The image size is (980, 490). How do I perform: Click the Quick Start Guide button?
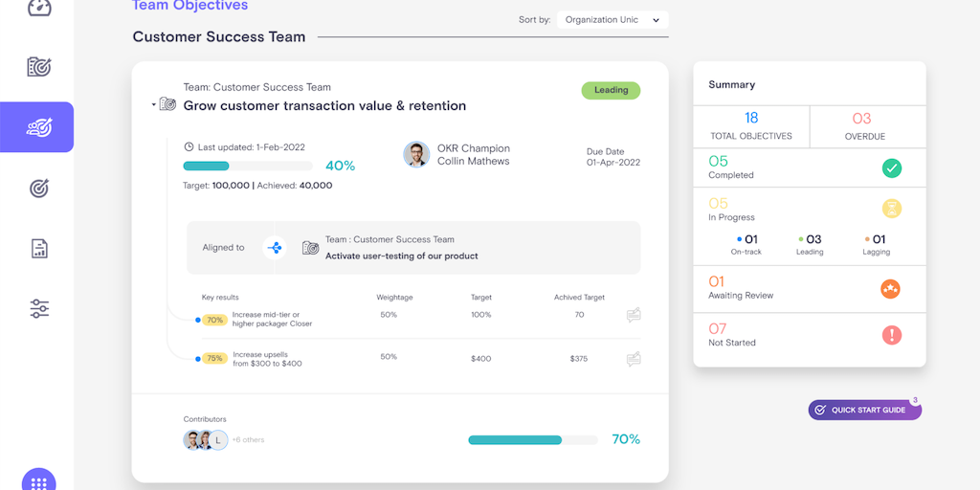pyautogui.click(x=864, y=410)
